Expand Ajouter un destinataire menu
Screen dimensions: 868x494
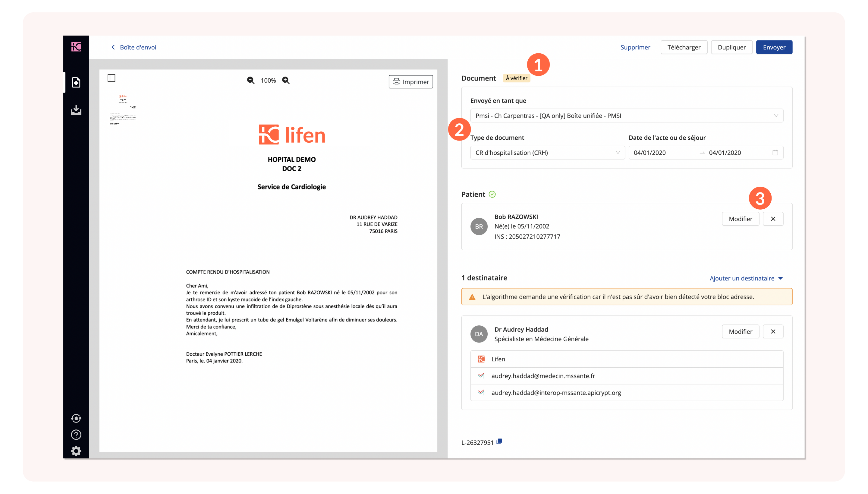746,278
